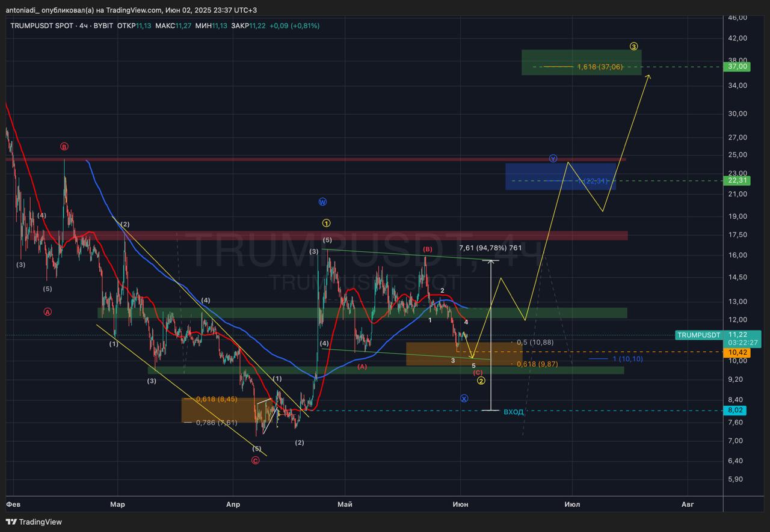
Task: Click the TRUMPUSDT 11,22 current price label
Action: pos(718,335)
